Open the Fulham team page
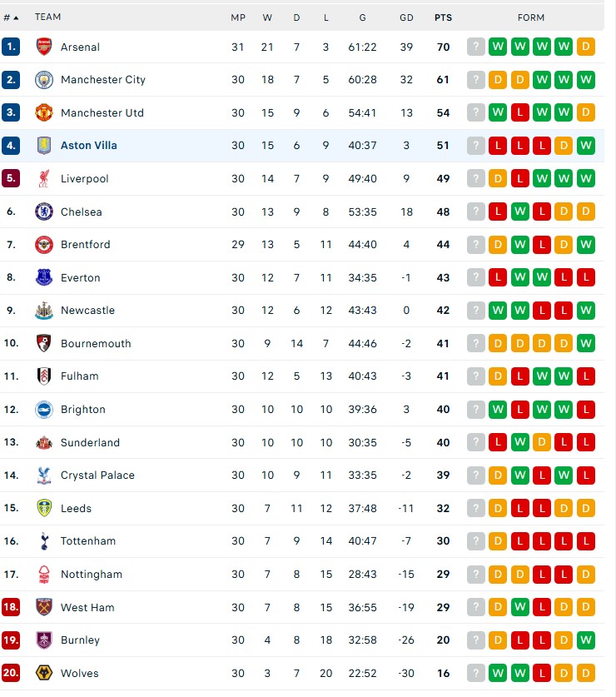The height and width of the screenshot is (697, 616). (x=79, y=376)
